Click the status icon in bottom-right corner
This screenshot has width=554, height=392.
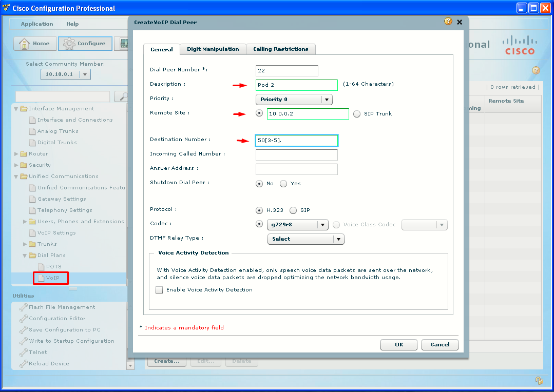point(539,380)
